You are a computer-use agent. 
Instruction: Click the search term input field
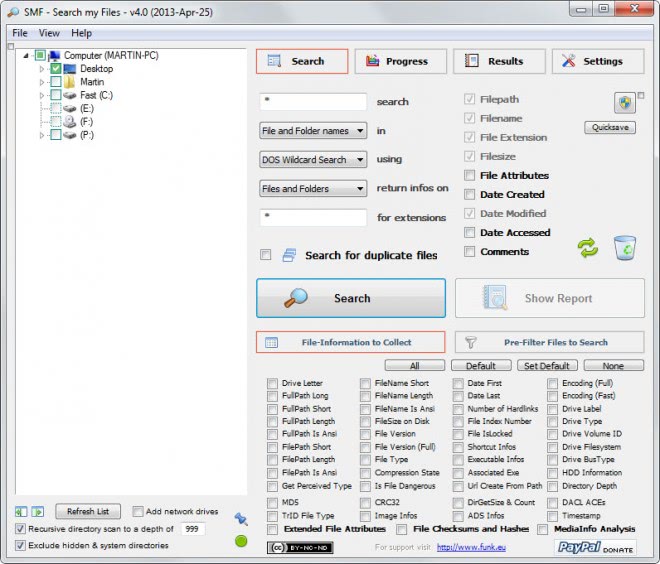(313, 101)
